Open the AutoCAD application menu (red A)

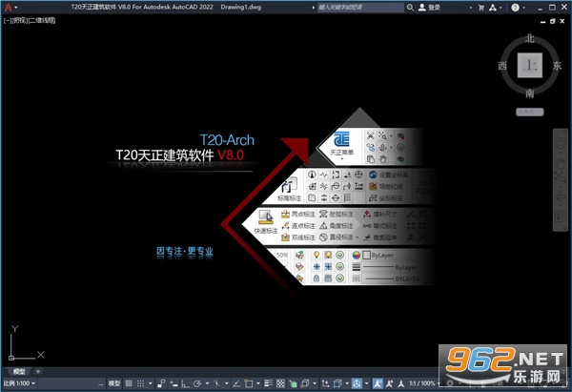[8, 8]
